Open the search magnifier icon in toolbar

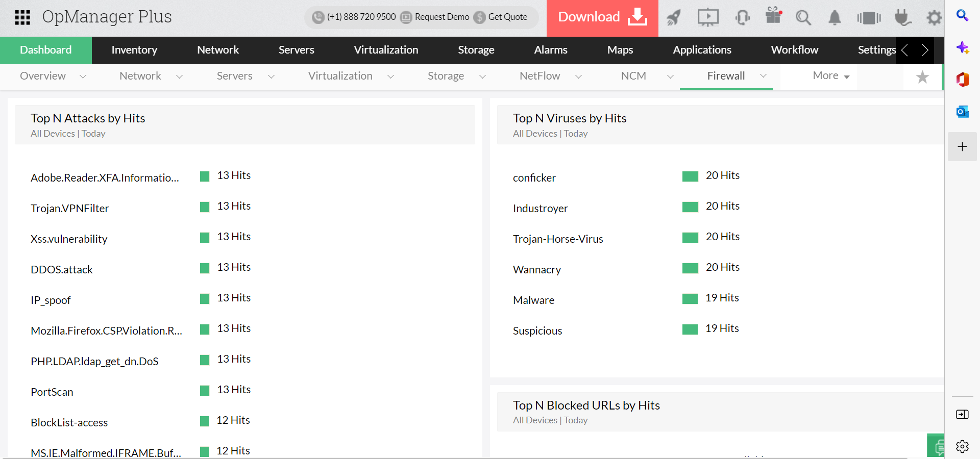click(x=803, y=18)
